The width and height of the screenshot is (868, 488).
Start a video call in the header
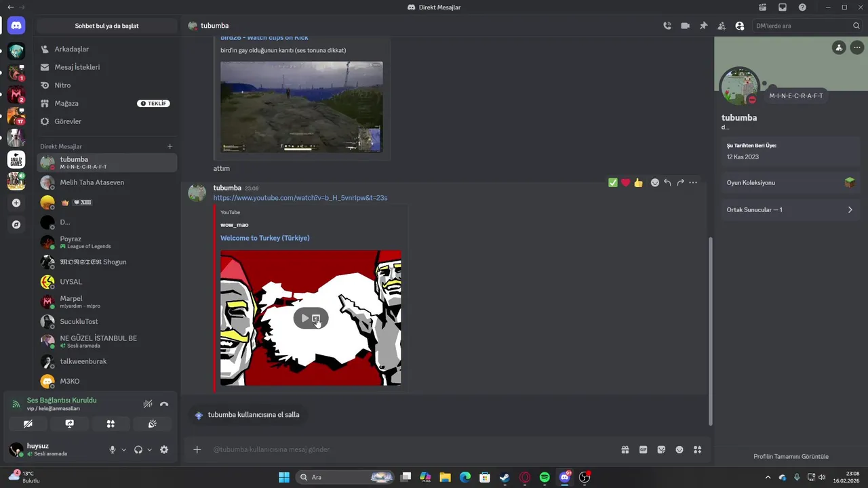click(x=686, y=26)
